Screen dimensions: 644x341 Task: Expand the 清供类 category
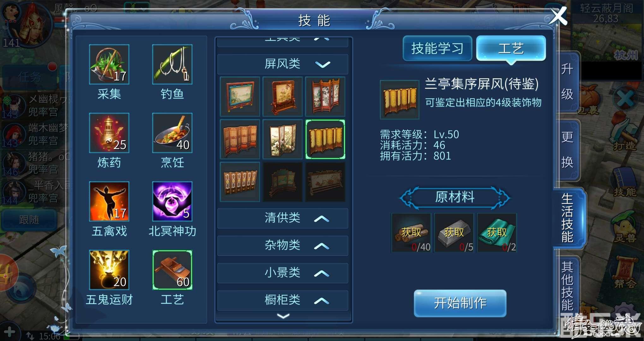coord(283,218)
